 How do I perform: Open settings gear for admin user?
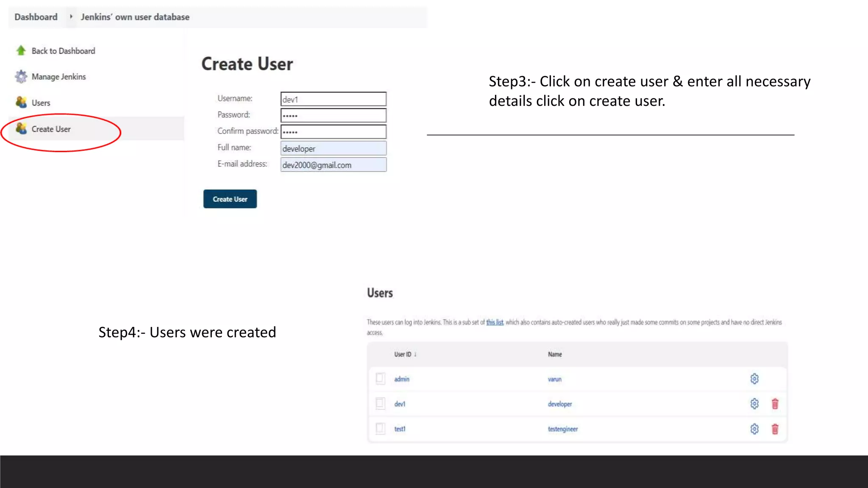(754, 379)
